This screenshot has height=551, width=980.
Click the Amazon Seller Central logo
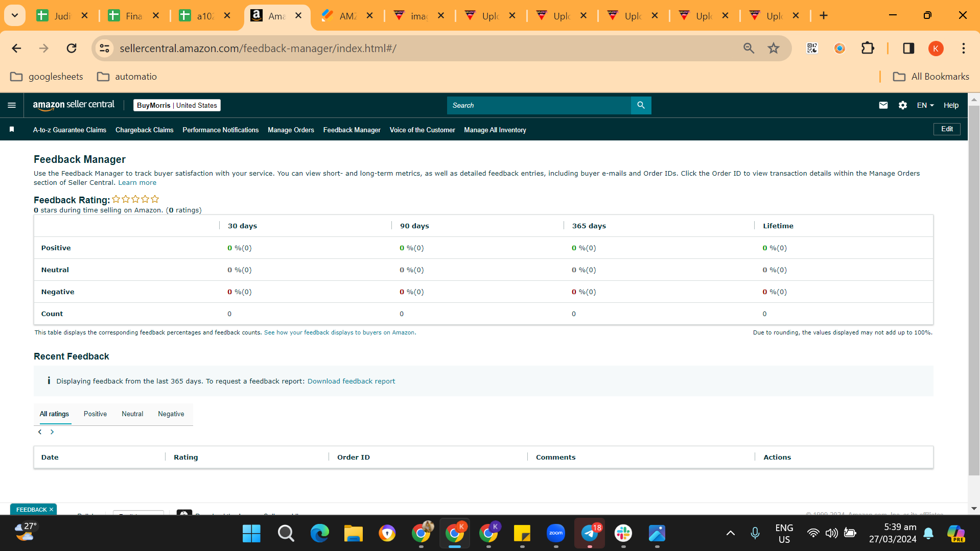point(74,105)
